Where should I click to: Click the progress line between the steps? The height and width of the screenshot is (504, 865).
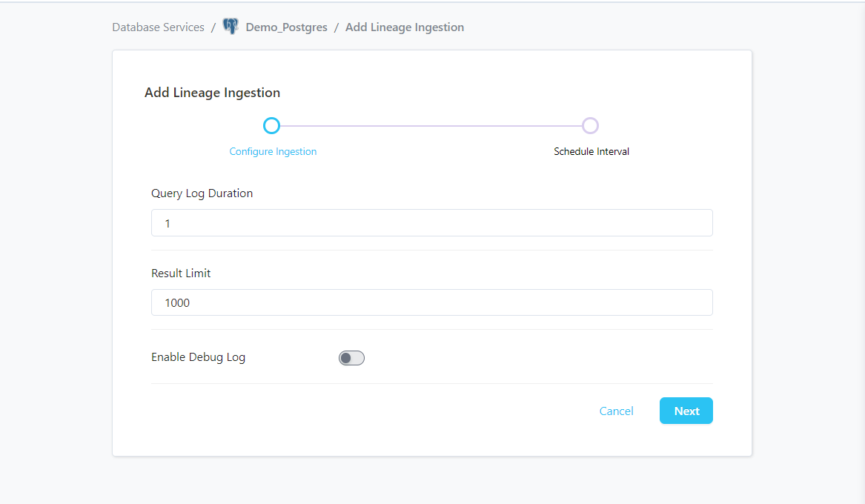430,126
